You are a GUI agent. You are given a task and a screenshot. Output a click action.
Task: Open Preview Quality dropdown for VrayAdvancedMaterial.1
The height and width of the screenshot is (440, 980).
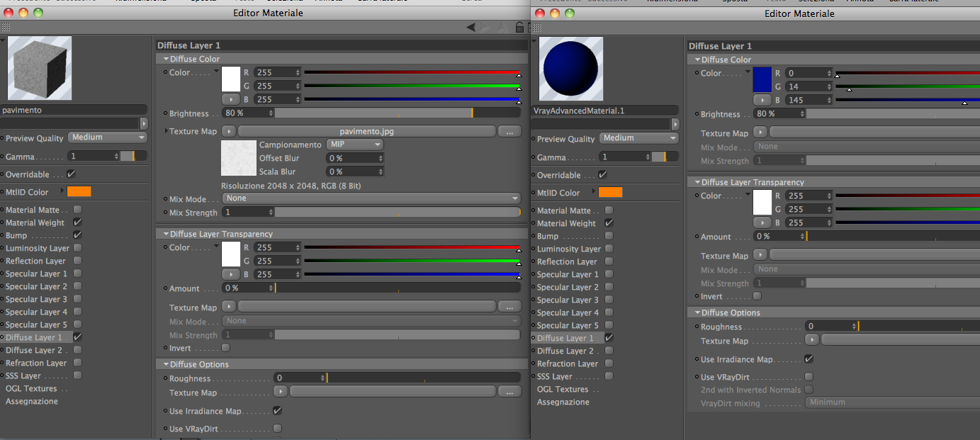pos(639,138)
